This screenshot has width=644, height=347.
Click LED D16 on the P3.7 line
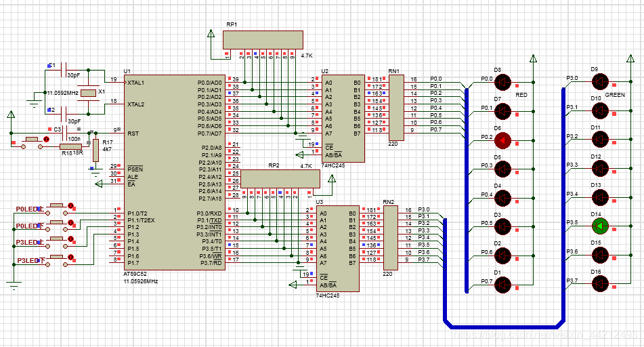click(x=599, y=284)
